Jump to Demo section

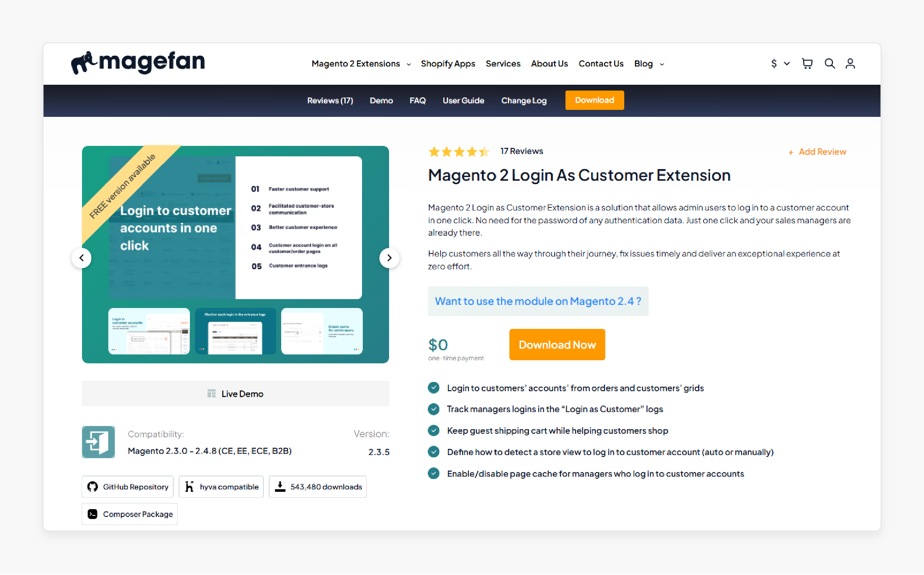(381, 101)
